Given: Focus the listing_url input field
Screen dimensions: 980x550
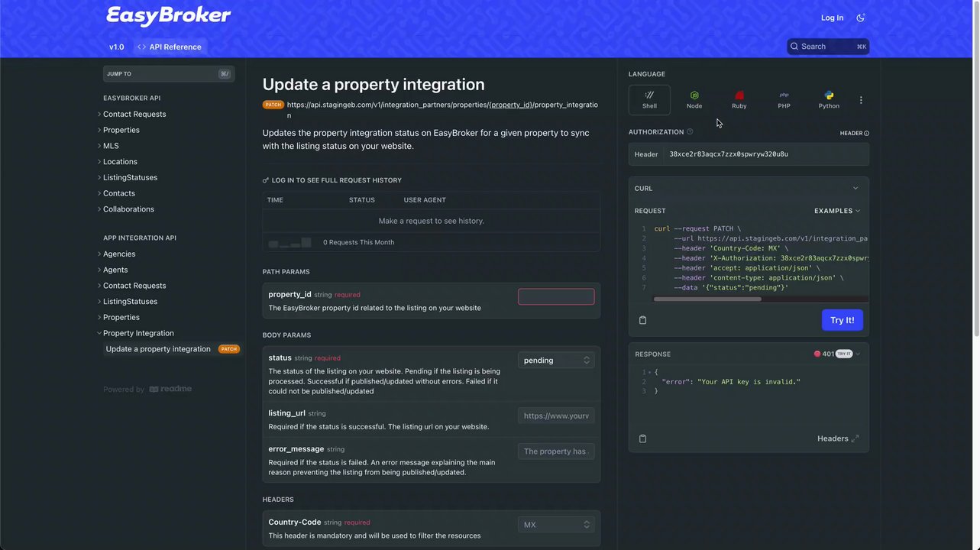Looking at the screenshot, I should [556, 416].
